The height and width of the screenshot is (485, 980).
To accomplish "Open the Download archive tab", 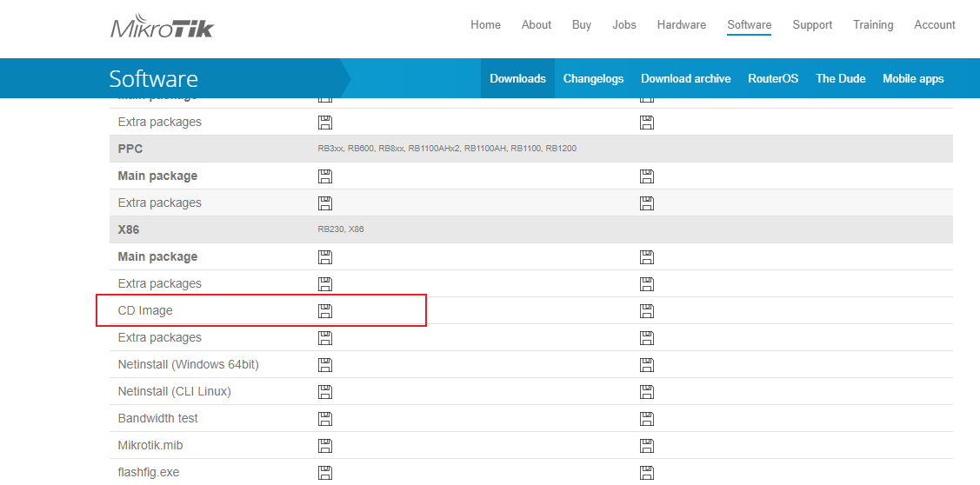I will (x=685, y=79).
